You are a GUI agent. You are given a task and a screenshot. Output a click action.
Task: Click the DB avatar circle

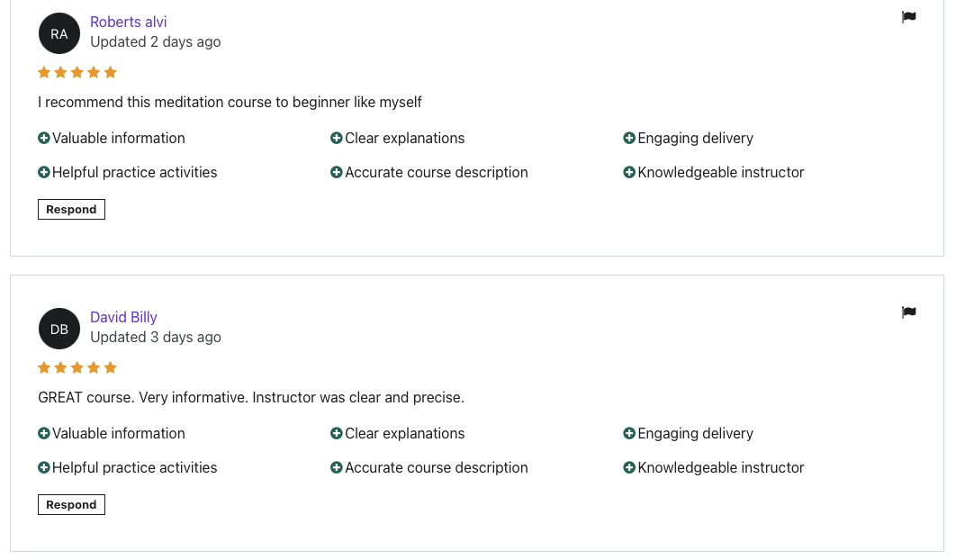59,330
